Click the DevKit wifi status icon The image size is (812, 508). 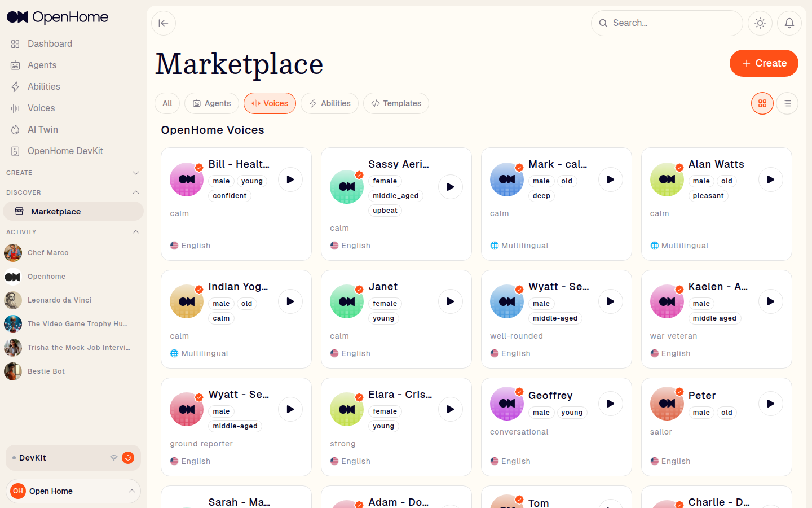tap(114, 458)
